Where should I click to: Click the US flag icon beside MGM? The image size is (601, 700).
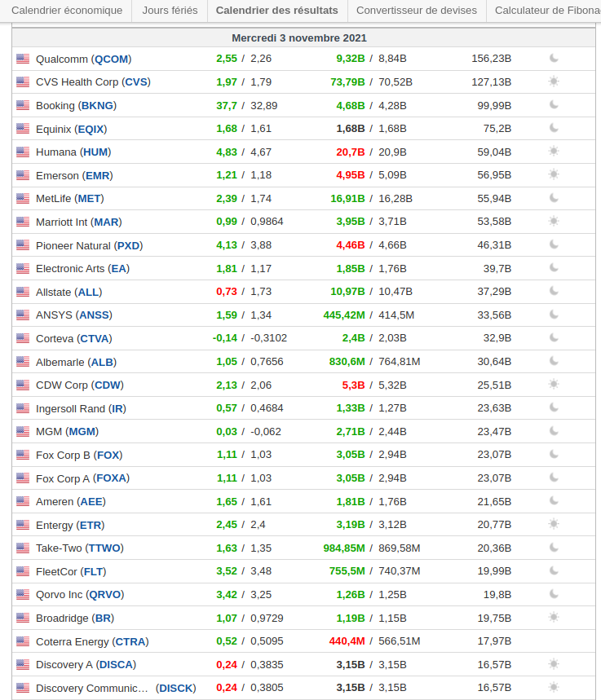click(x=23, y=432)
